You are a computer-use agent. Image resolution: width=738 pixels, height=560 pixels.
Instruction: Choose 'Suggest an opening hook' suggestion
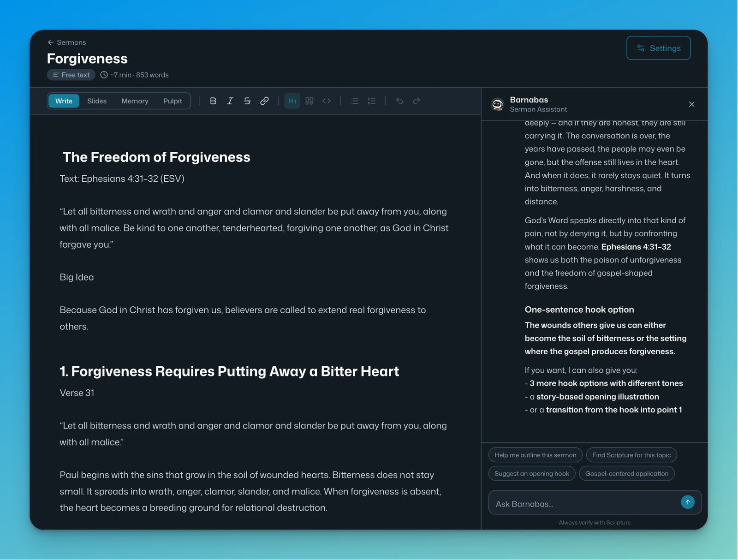pos(532,474)
